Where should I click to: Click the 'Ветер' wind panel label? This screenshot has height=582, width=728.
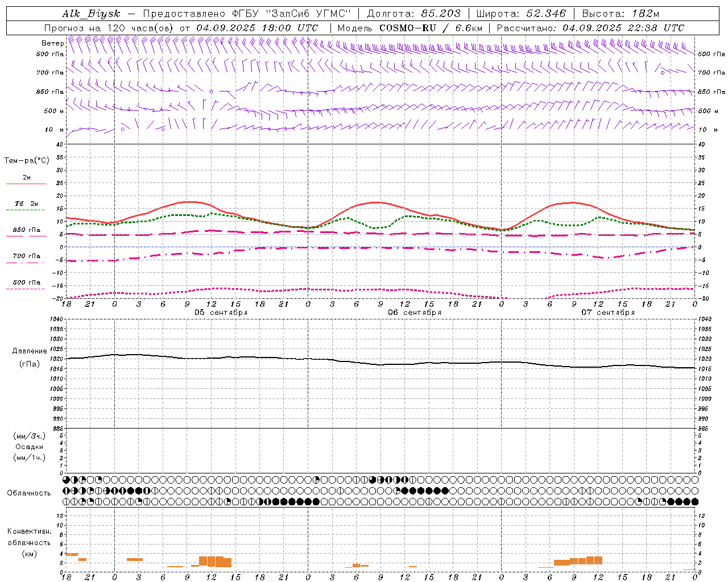point(52,43)
